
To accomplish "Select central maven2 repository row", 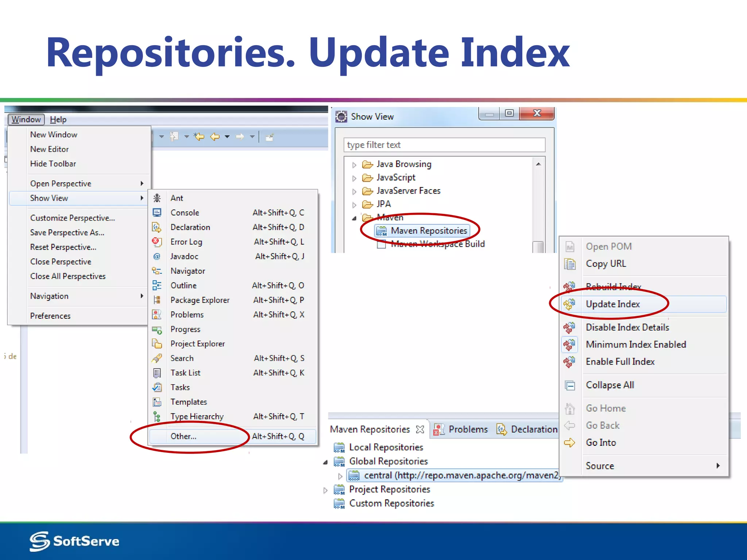I will (454, 475).
